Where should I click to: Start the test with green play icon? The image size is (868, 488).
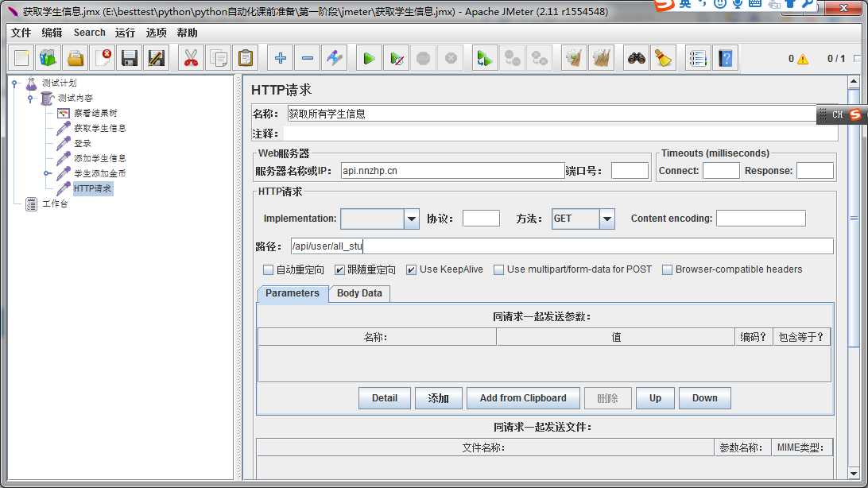click(369, 58)
